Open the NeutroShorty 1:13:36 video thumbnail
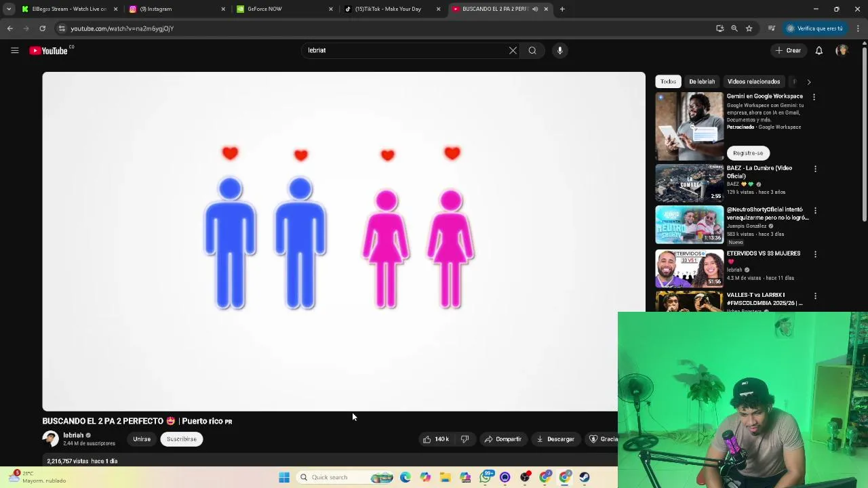The image size is (868, 488). (x=689, y=225)
